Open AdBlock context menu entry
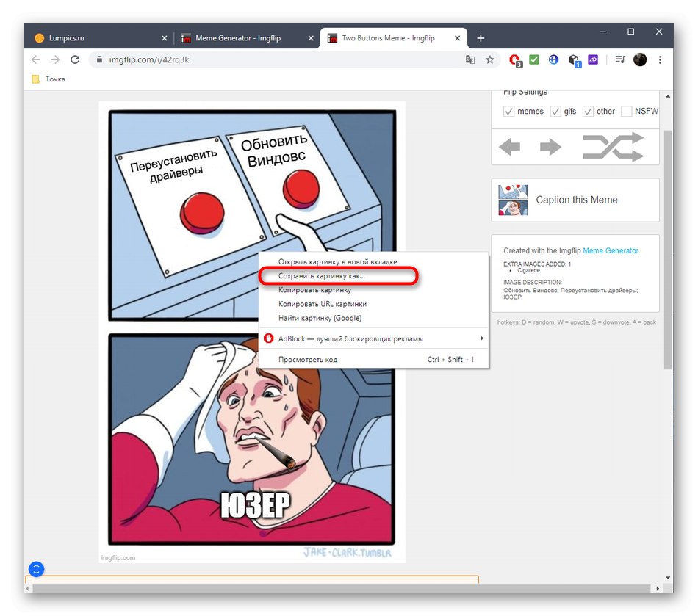This screenshot has height=616, width=698. (373, 338)
